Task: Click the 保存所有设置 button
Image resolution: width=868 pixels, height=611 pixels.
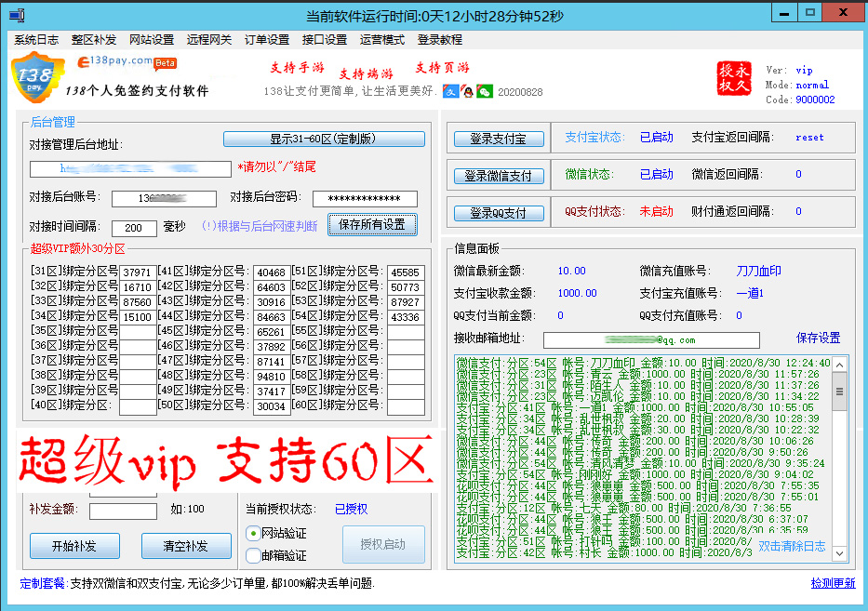Action: 372,225
